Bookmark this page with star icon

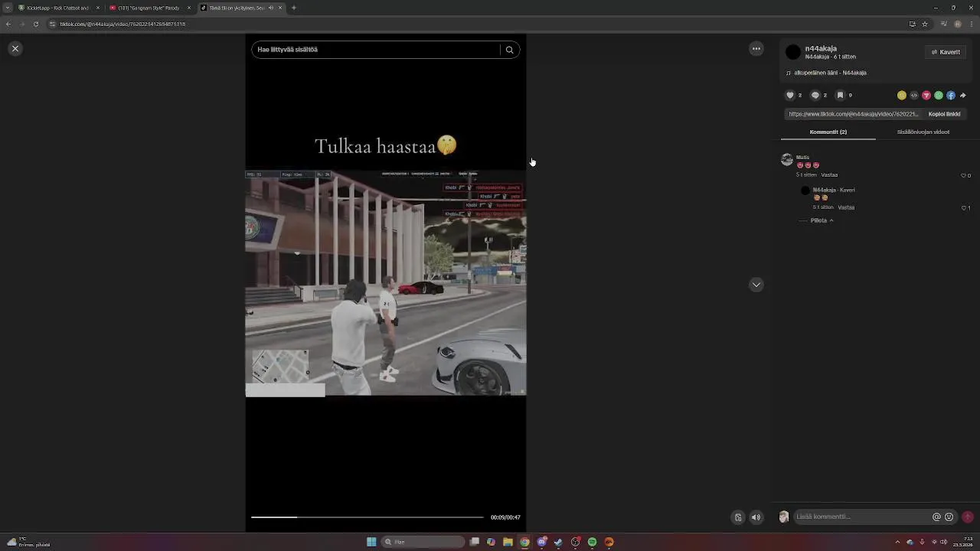(x=925, y=24)
